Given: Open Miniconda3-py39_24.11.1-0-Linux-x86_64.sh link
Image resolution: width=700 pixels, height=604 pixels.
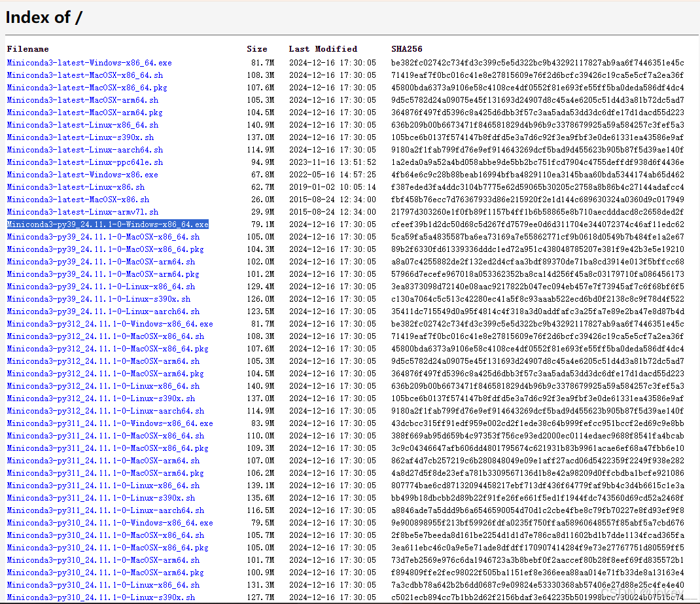Looking at the screenshot, I should pyautogui.click(x=101, y=287).
